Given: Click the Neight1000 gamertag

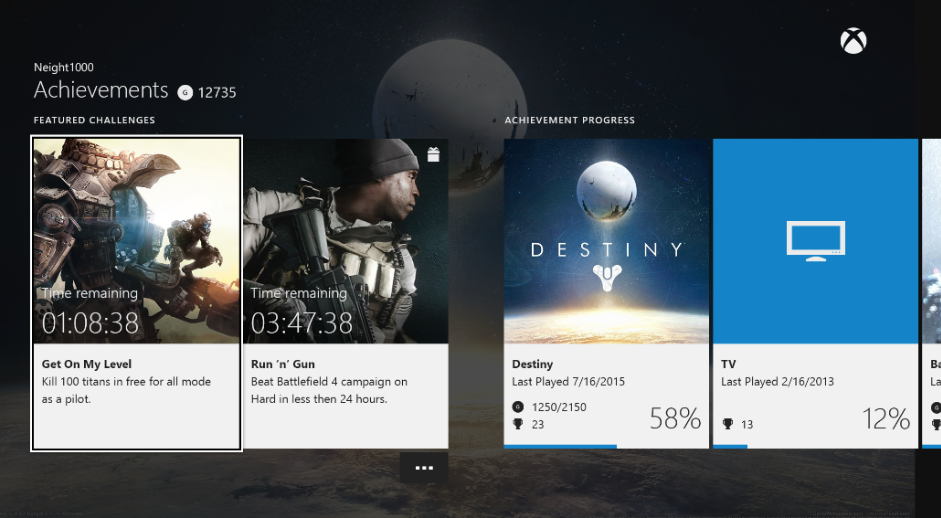Looking at the screenshot, I should 64,67.
